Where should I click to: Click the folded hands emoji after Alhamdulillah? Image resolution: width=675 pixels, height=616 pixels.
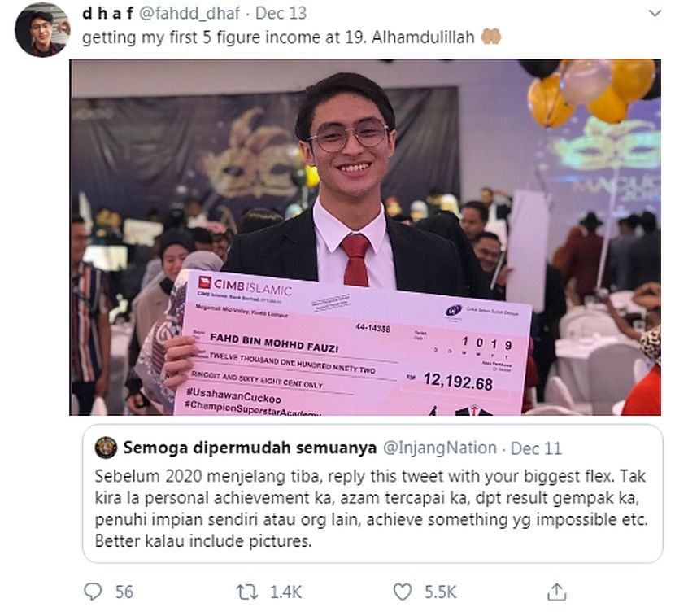click(x=491, y=37)
